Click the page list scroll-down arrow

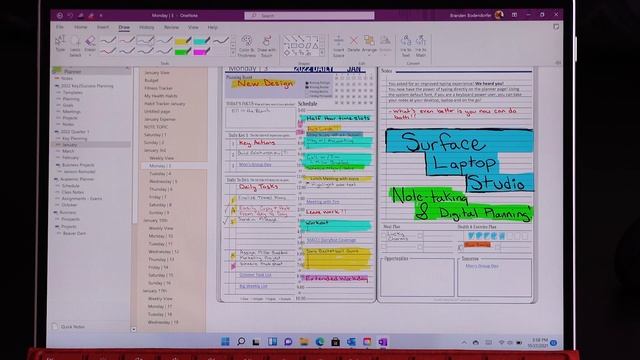pos(133,329)
